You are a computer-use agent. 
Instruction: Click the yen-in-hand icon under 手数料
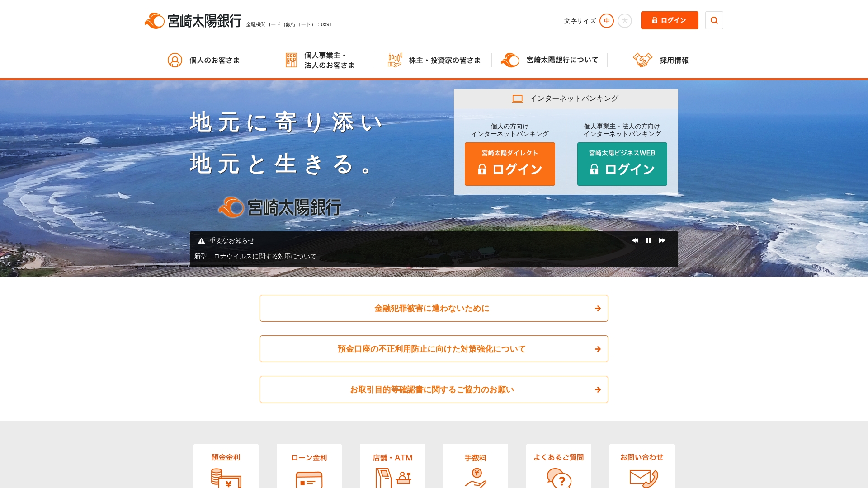pyautogui.click(x=476, y=478)
